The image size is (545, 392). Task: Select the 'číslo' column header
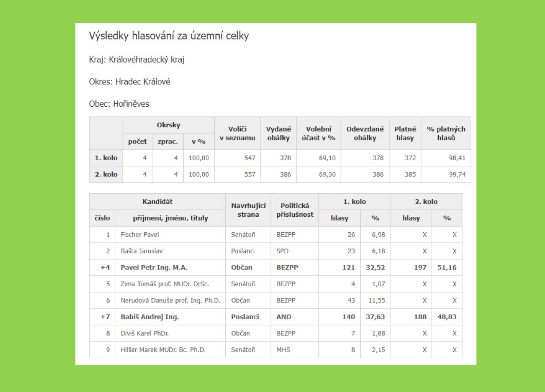pyautogui.click(x=102, y=218)
